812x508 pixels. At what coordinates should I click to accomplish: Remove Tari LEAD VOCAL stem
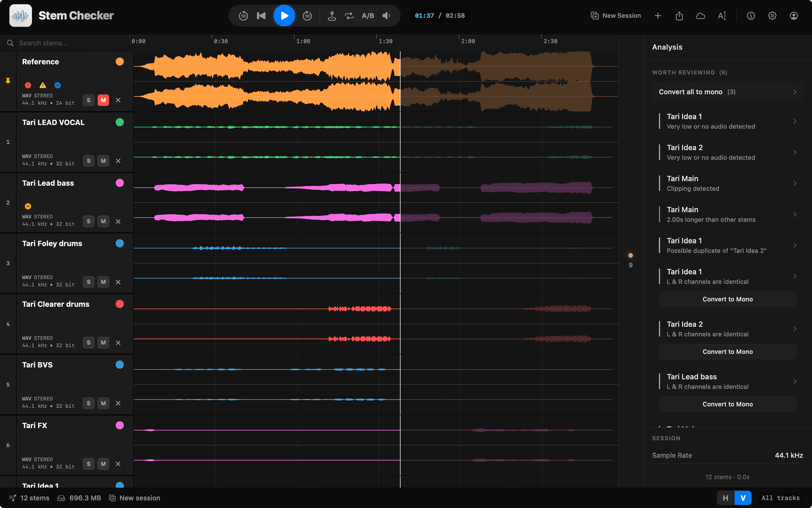tap(118, 161)
